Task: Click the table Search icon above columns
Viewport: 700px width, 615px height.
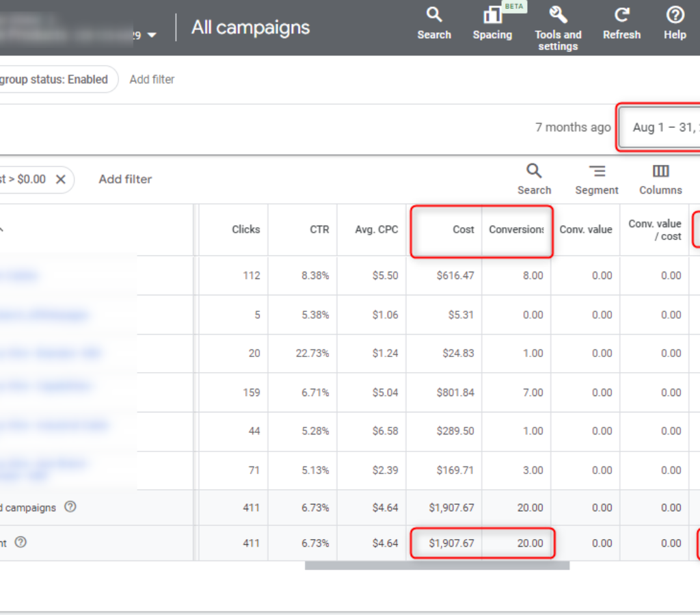Action: pos(534,172)
